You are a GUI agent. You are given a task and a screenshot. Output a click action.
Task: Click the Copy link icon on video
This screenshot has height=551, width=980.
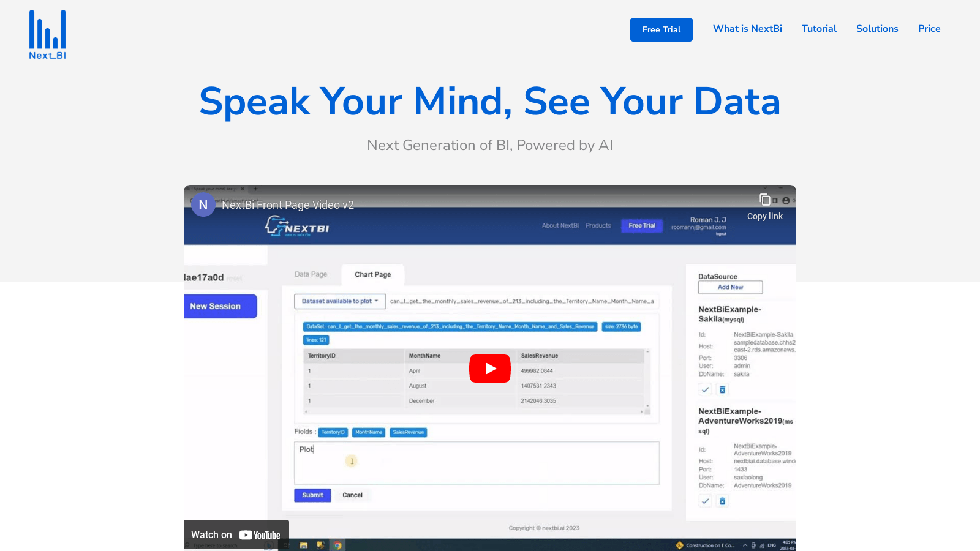point(765,200)
